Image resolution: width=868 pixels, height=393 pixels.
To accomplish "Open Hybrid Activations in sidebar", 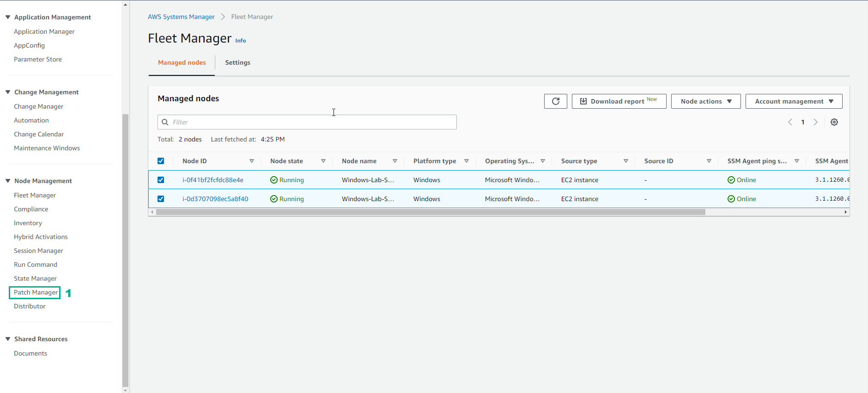I will [41, 237].
